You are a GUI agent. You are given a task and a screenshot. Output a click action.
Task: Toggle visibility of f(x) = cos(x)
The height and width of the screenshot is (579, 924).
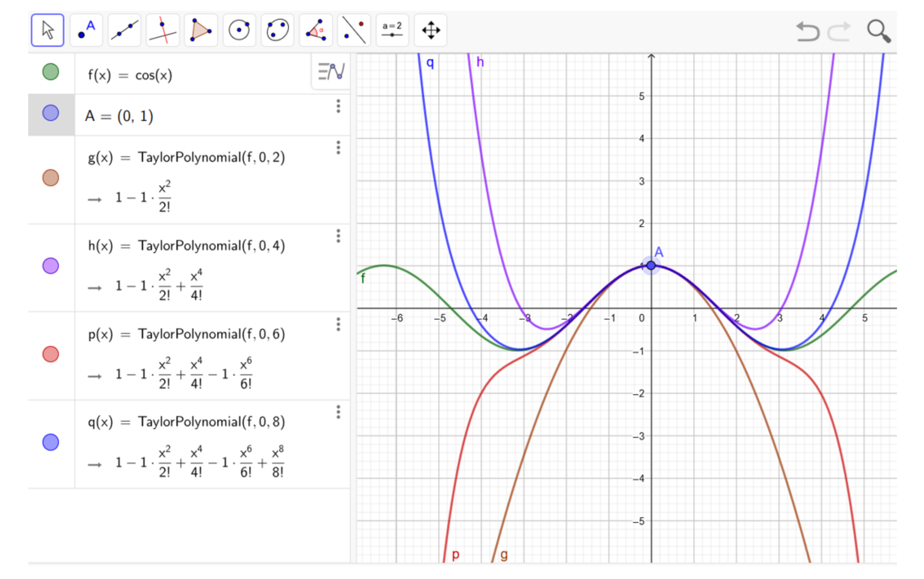[51, 72]
